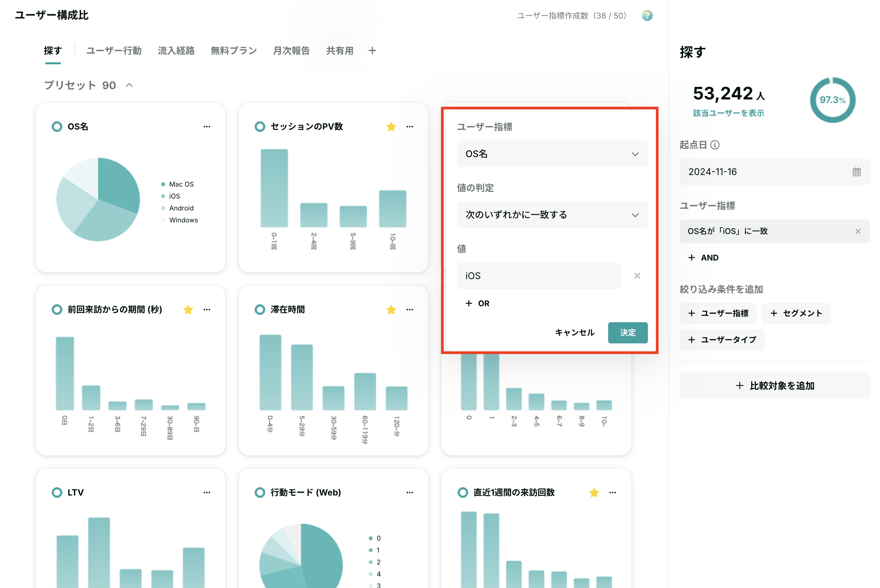The height and width of the screenshot is (588, 880).
Task: Click the 比較対象を追加 button
Action: coord(775,386)
